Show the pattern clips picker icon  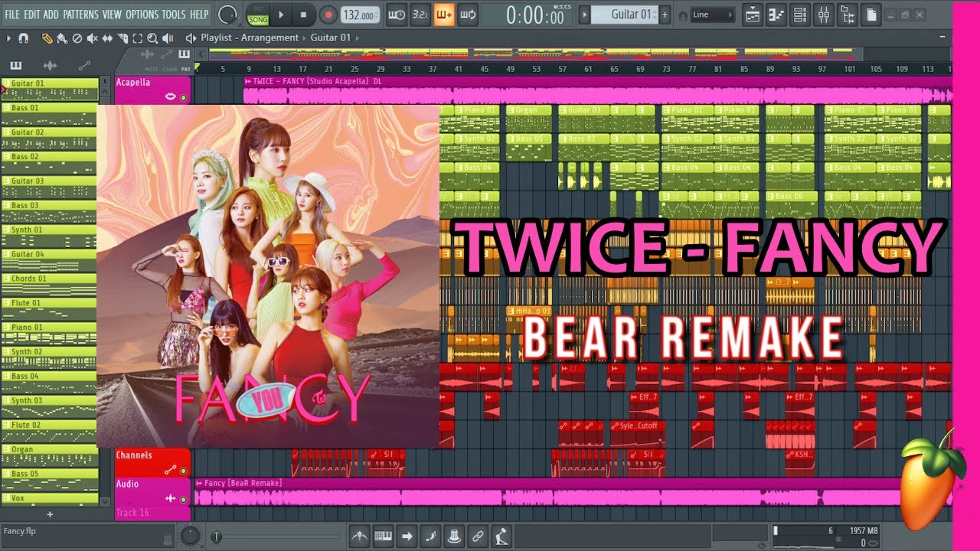[x=16, y=65]
